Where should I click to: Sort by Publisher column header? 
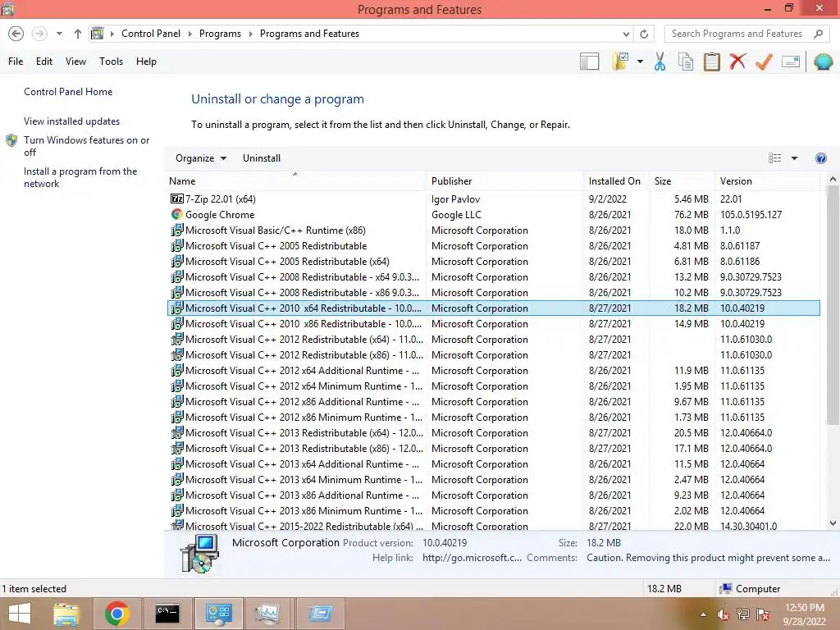point(504,181)
